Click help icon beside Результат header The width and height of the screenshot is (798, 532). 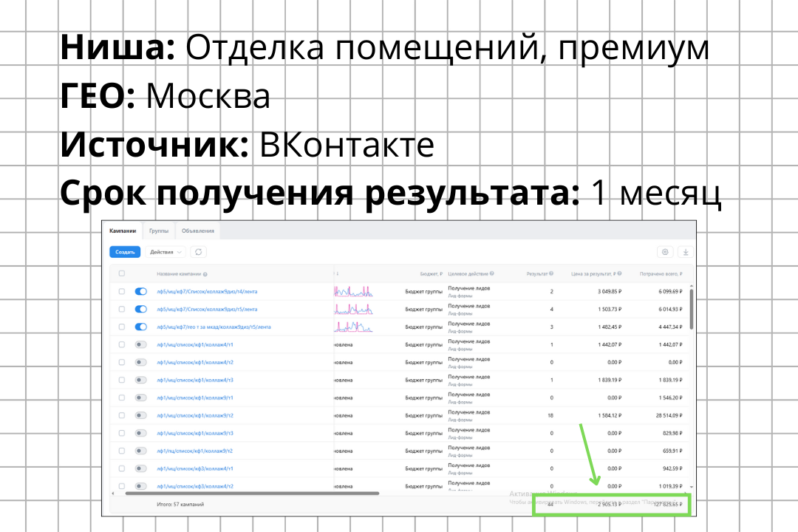[551, 274]
